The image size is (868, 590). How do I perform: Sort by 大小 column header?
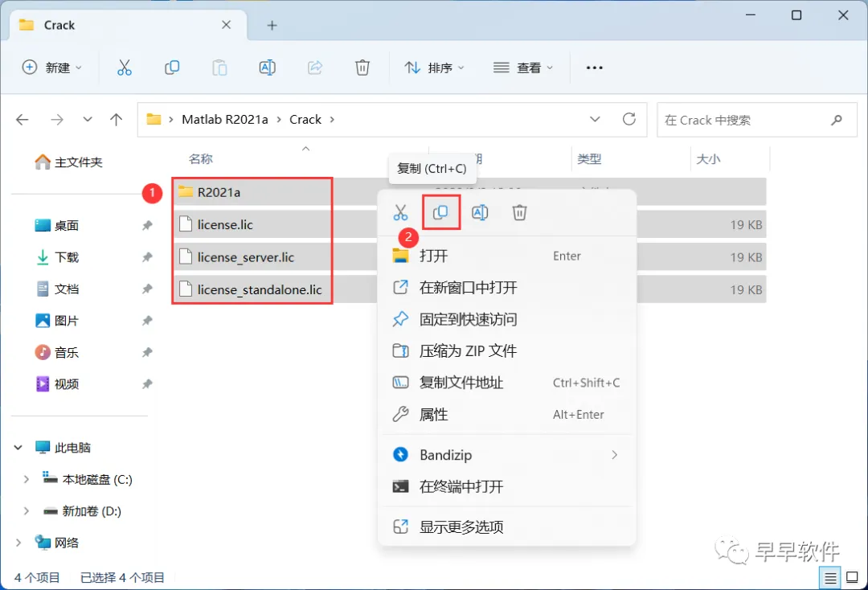coord(708,159)
